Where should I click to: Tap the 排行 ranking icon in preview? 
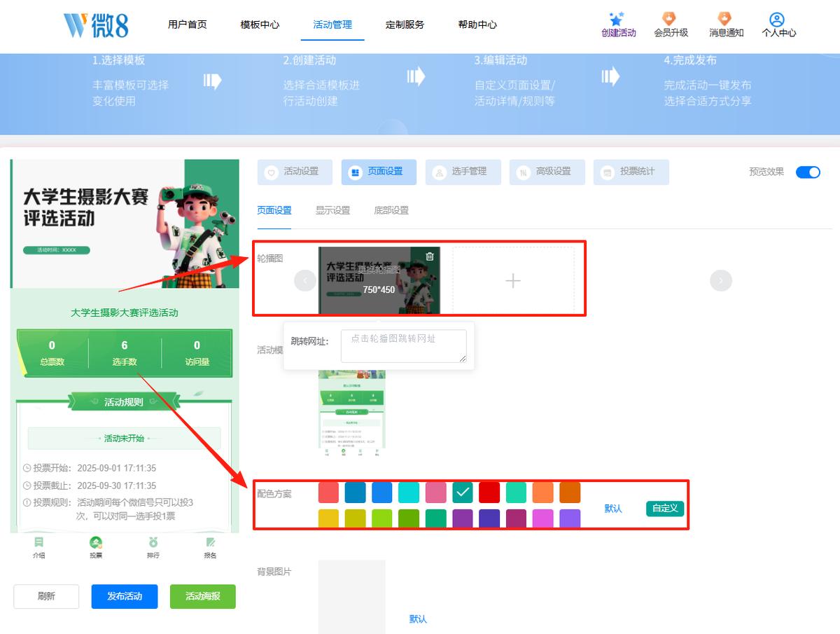click(x=153, y=542)
